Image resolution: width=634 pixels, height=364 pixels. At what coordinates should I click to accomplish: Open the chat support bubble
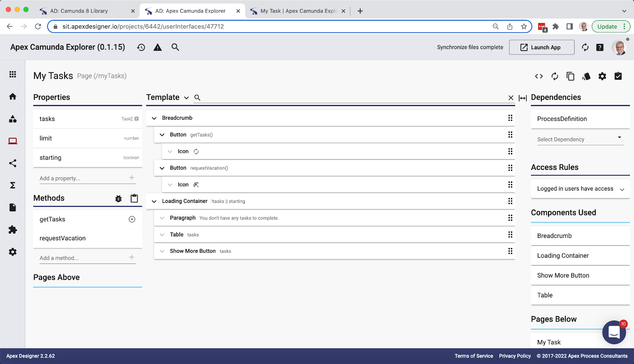click(614, 332)
